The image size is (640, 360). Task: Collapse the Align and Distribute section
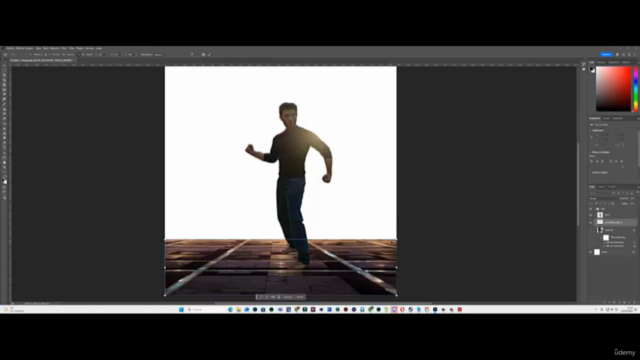pyautogui.click(x=590, y=152)
